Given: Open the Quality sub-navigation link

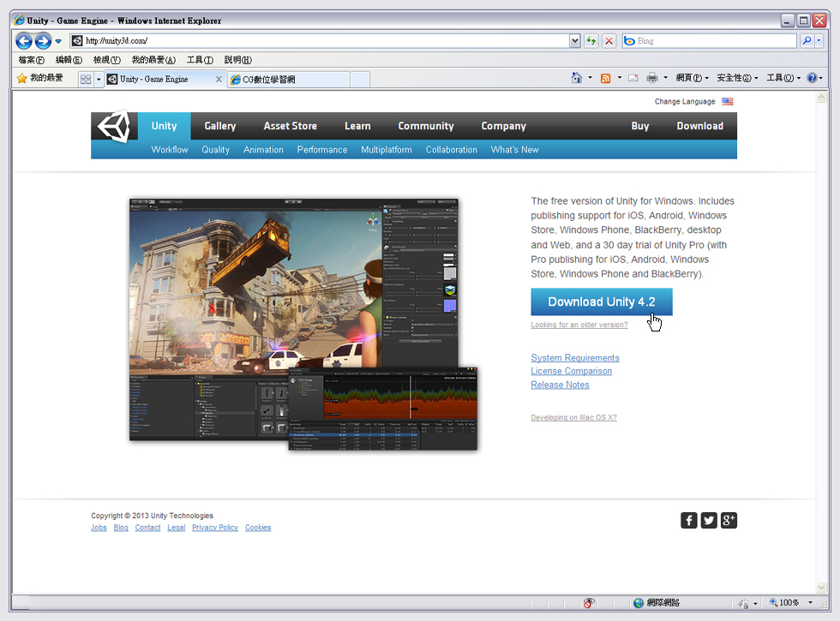Looking at the screenshot, I should (215, 150).
